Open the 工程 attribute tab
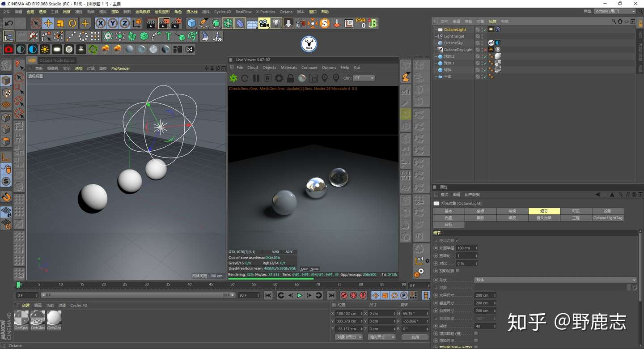Screen dimensions: 644x349 576,218
